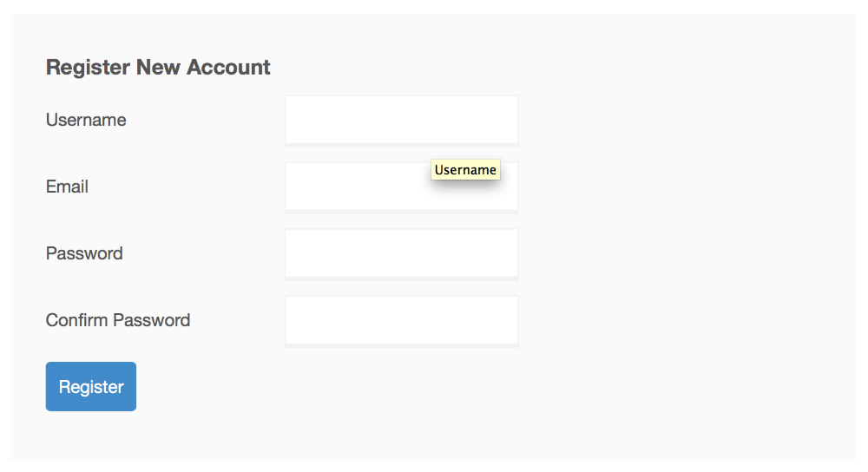Image resolution: width=868 pixels, height=472 pixels.
Task: Focus the field beside the Password label
Action: pyautogui.click(x=401, y=253)
